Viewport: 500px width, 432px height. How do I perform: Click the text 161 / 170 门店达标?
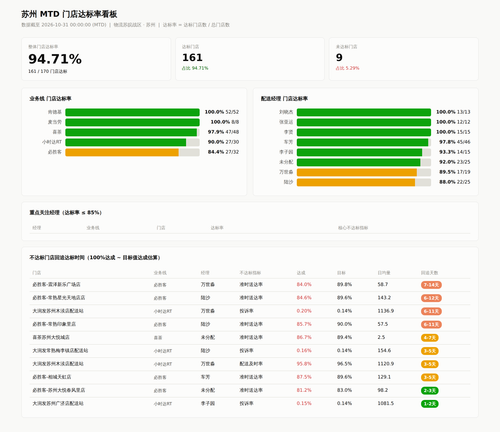pos(48,71)
